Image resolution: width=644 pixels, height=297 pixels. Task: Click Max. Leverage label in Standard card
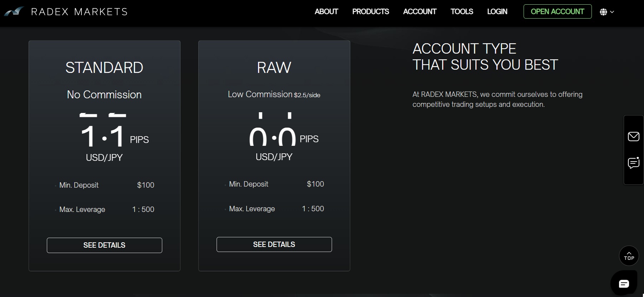82,209
